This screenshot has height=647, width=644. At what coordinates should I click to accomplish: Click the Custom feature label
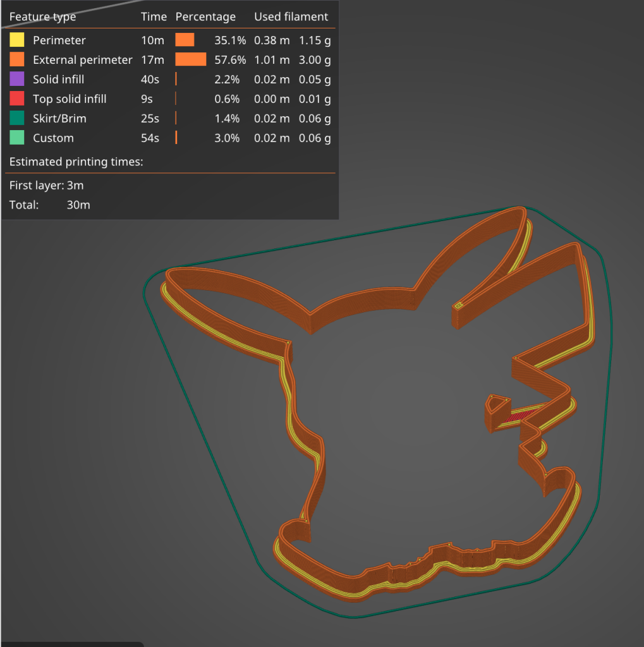pos(53,138)
